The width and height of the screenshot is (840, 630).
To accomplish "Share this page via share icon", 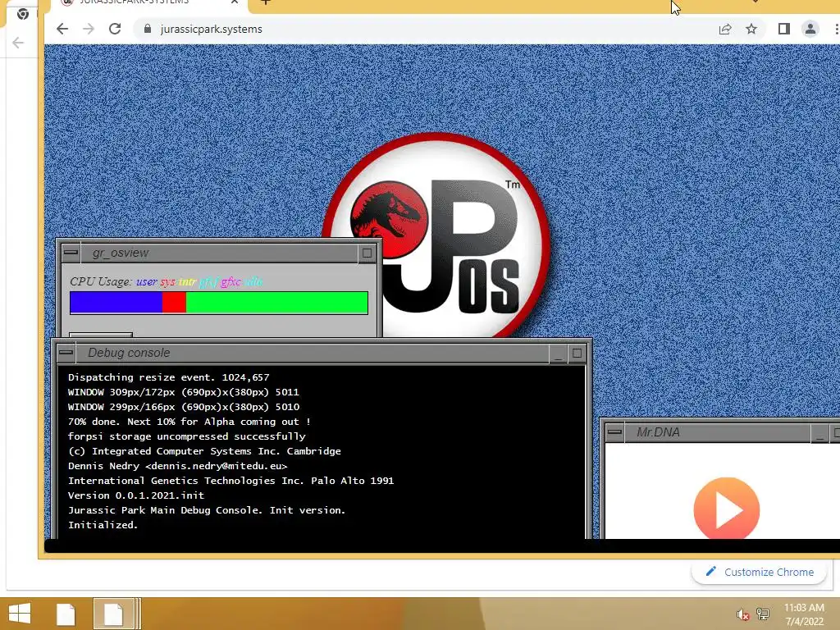I will (725, 29).
